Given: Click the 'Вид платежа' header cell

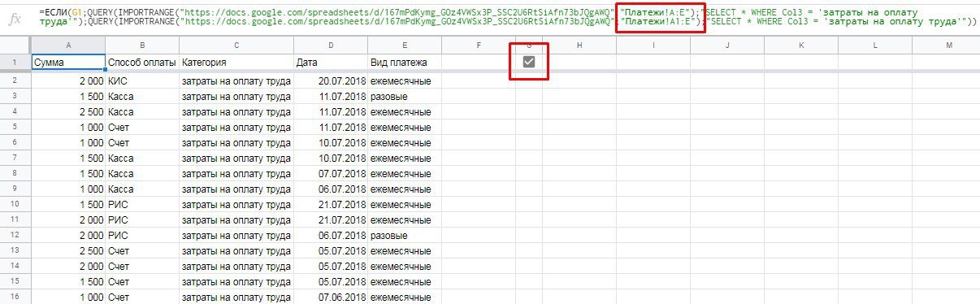Looking at the screenshot, I should coord(405,62).
